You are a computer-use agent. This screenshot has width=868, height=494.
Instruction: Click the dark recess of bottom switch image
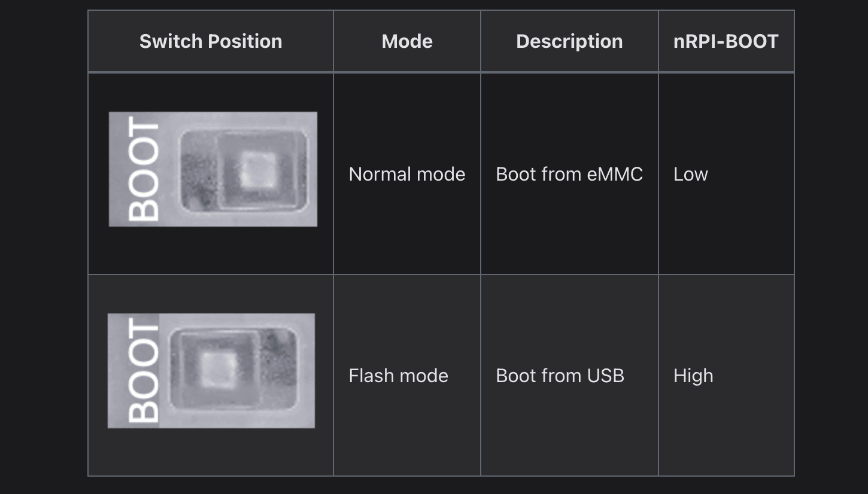(278, 358)
